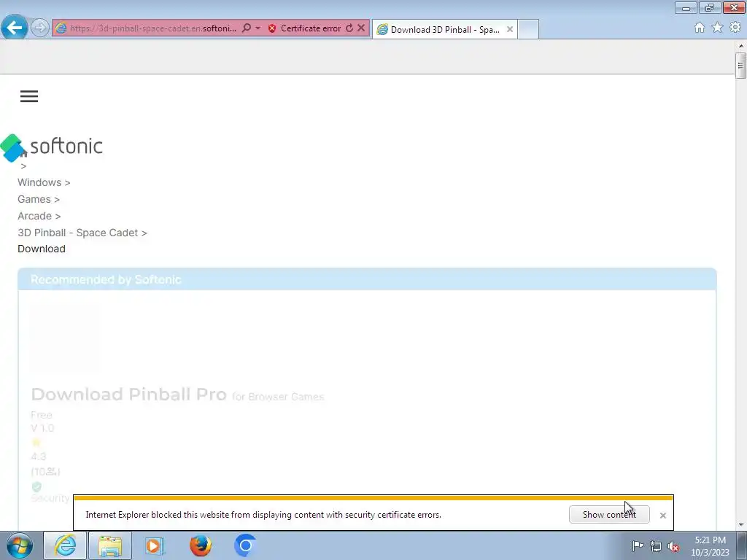Image resolution: width=747 pixels, height=560 pixels.
Task: Open the Windows Start menu
Action: [20, 545]
